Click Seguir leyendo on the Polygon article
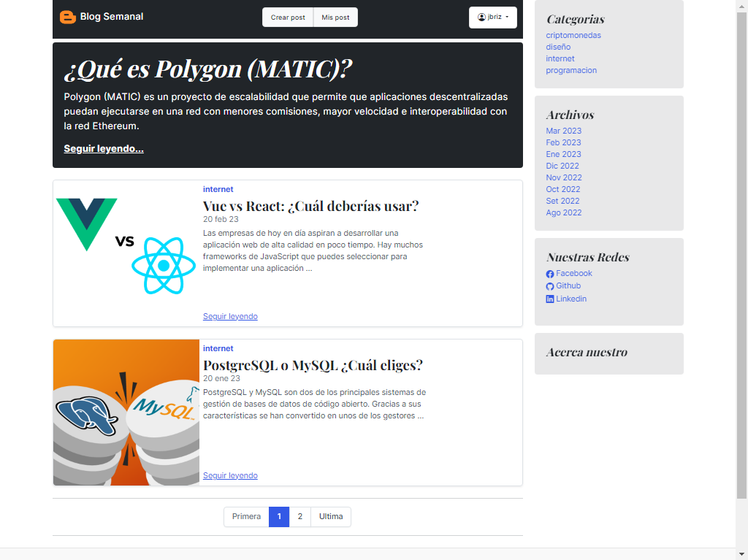Viewport: 748px width, 560px height. coord(104,148)
